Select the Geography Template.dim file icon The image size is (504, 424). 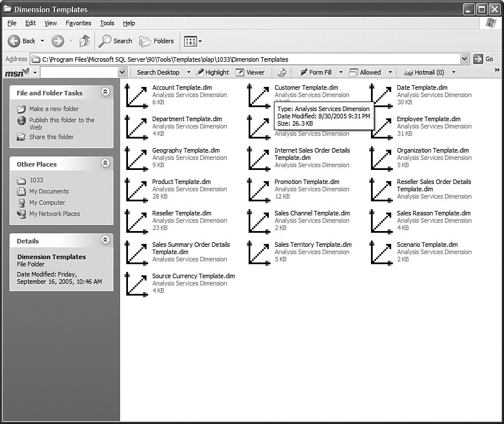[136, 159]
